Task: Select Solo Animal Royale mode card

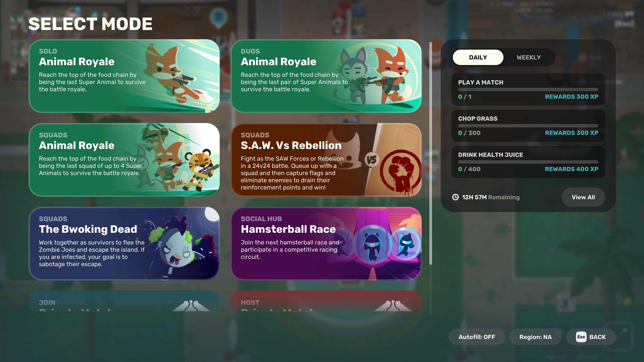Action: 124,76
